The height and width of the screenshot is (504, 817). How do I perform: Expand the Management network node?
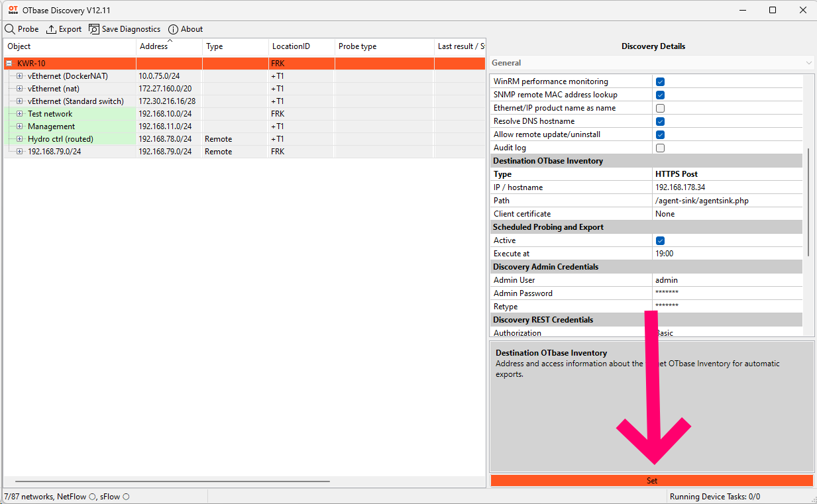pos(20,126)
